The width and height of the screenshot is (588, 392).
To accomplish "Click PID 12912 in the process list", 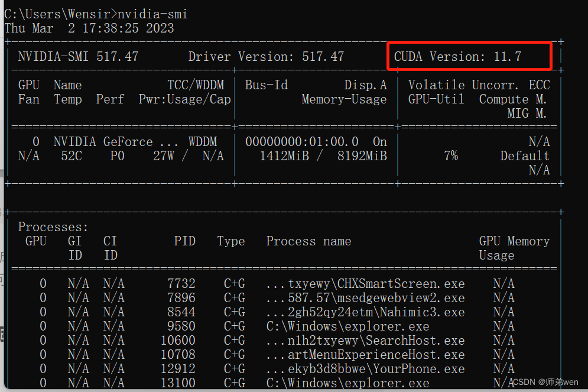I will tap(178, 369).
